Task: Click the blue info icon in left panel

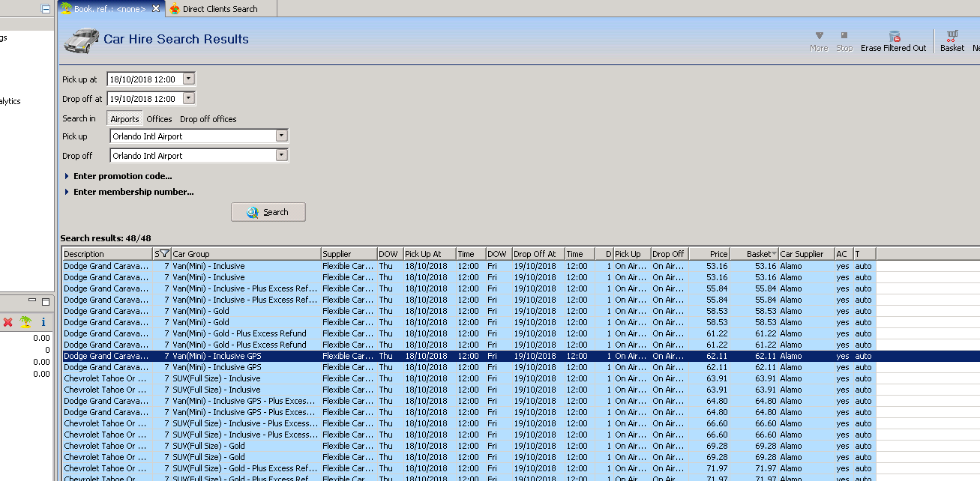Action: pyautogui.click(x=43, y=321)
